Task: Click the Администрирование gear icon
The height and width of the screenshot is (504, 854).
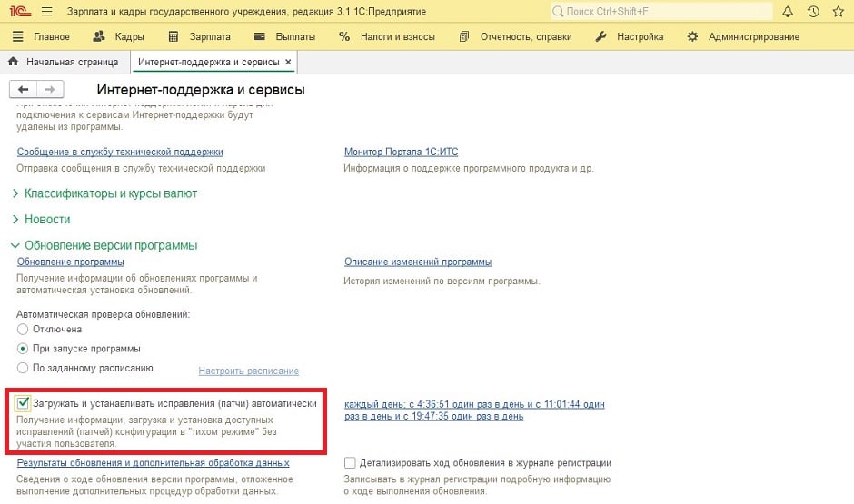Action: click(692, 36)
